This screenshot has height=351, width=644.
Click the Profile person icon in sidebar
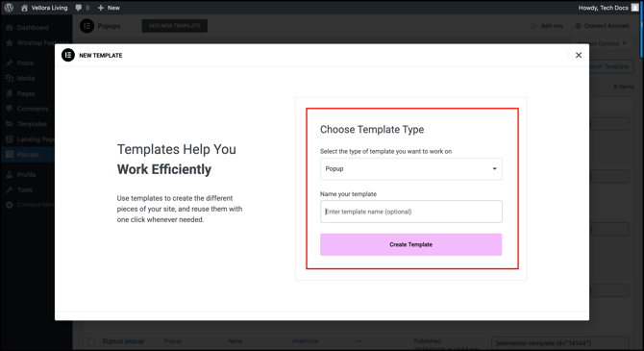coord(9,175)
